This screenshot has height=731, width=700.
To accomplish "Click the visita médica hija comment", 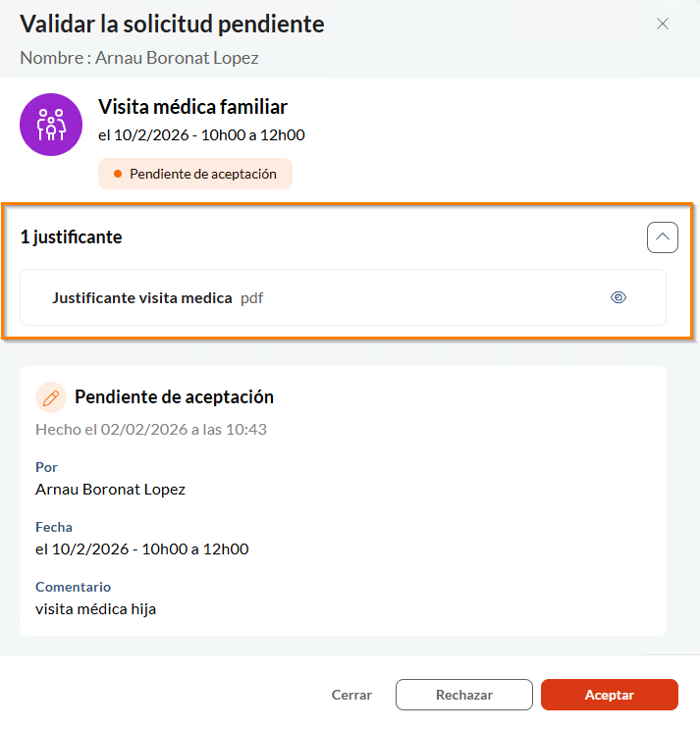I will [96, 608].
